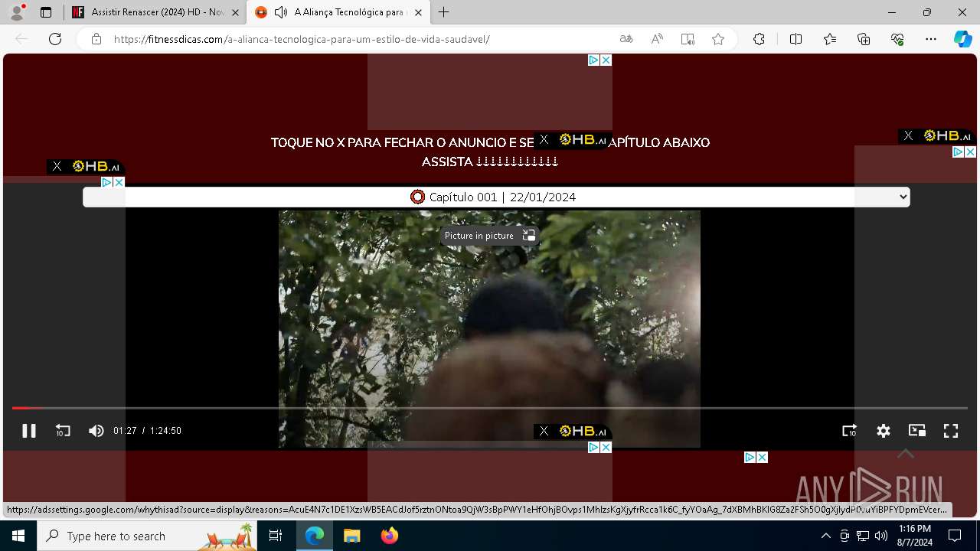Image resolution: width=980 pixels, height=551 pixels.
Task: Click the Picture in picture overlay button
Action: pyautogui.click(x=490, y=236)
